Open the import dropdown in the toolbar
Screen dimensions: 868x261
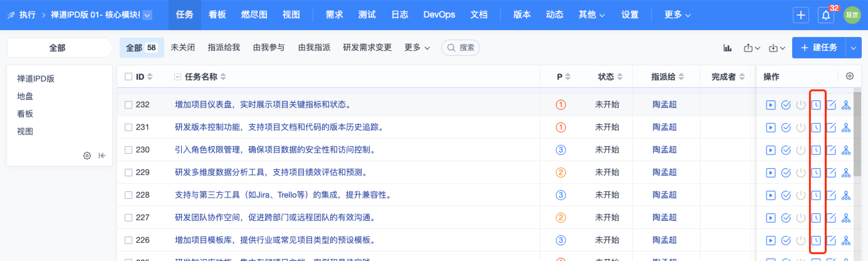pos(777,48)
